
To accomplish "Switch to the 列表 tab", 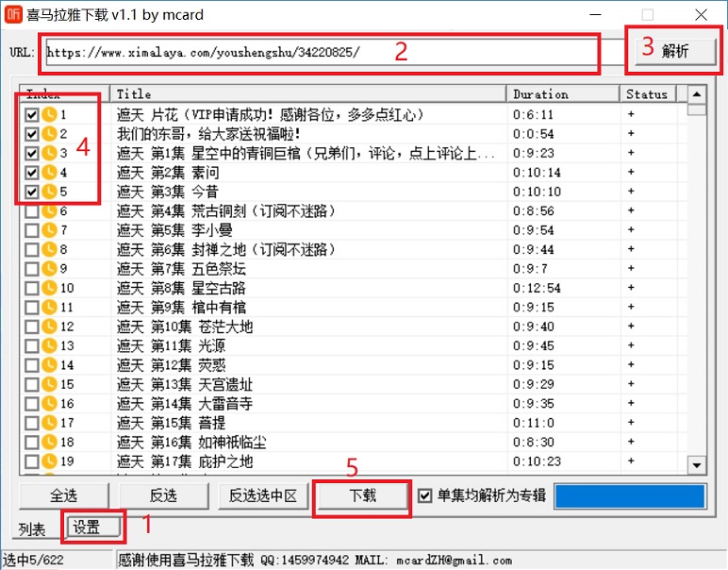I will [x=32, y=529].
